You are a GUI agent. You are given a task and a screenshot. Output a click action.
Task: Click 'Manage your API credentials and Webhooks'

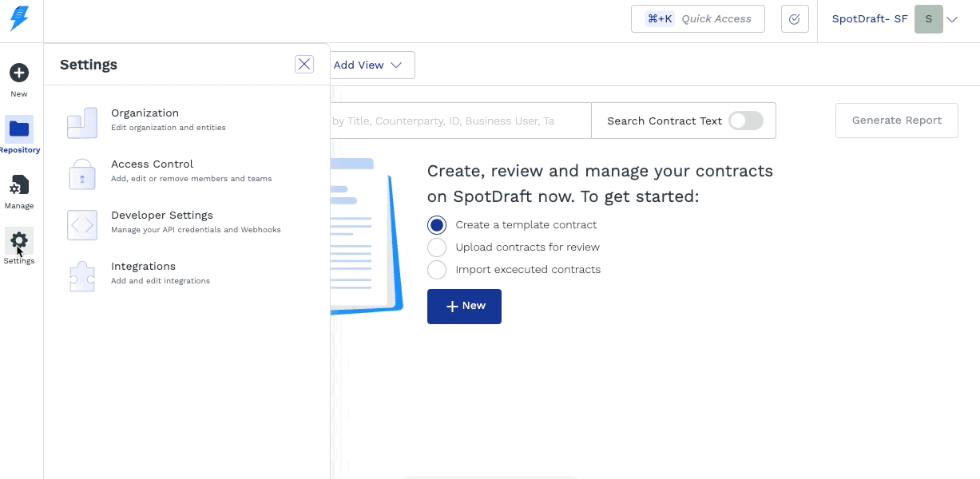tap(196, 230)
